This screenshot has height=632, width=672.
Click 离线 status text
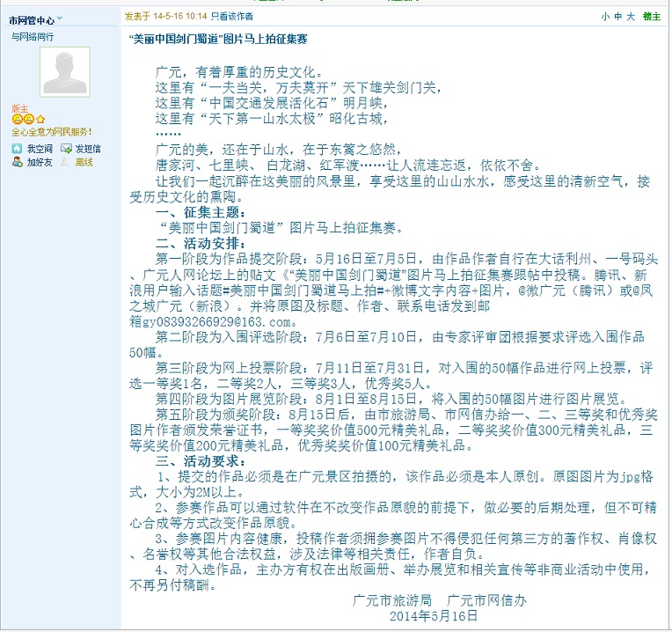coord(84,162)
